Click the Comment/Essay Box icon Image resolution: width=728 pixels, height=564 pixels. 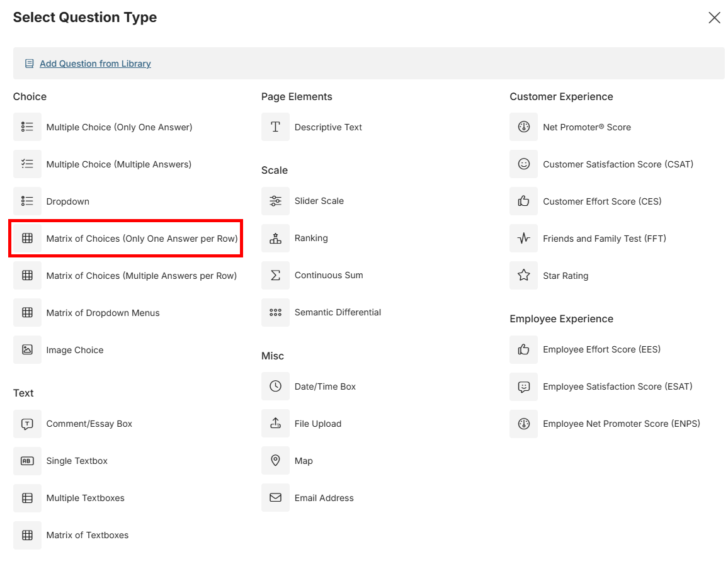27,424
